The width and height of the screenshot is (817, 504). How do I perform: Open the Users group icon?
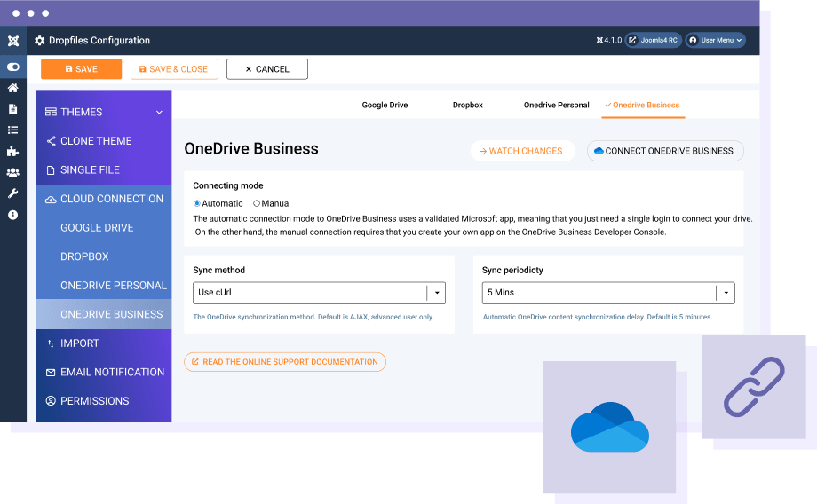click(x=13, y=173)
